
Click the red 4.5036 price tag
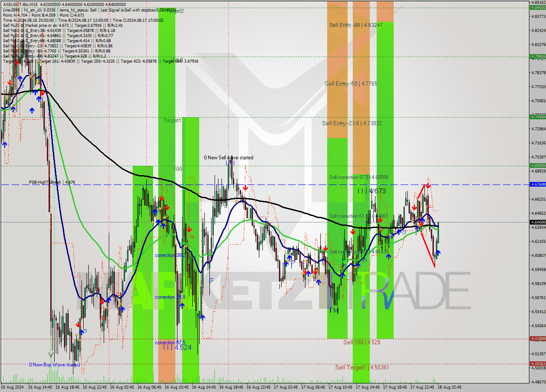[x=537, y=363]
